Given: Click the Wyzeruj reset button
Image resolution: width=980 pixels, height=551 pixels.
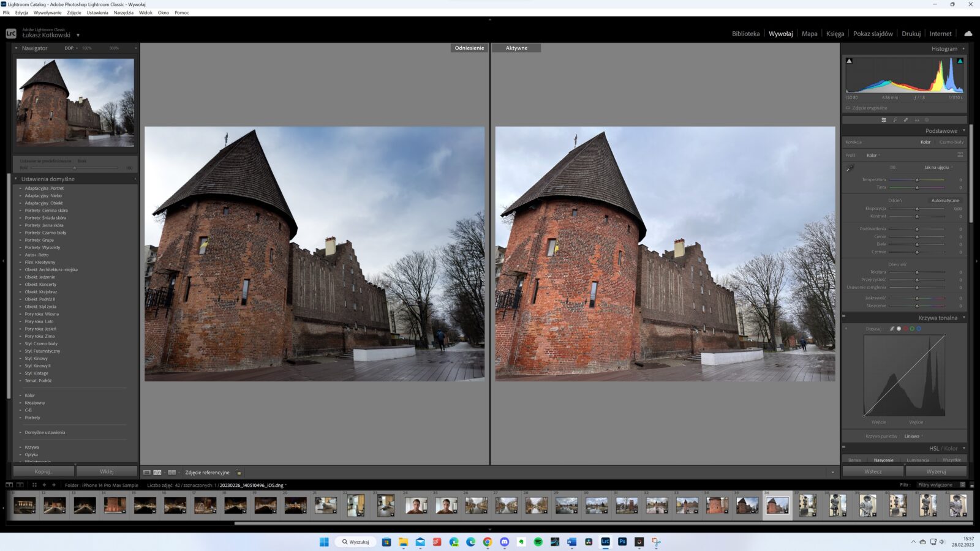Looking at the screenshot, I should (936, 471).
